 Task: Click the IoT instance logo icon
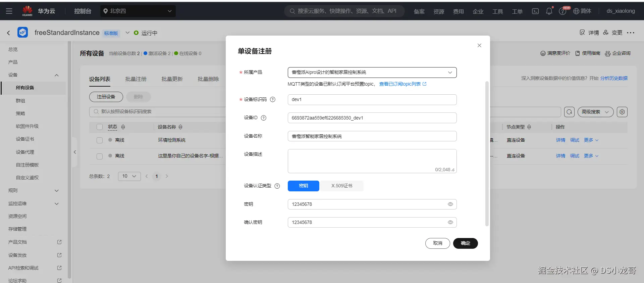(23, 32)
